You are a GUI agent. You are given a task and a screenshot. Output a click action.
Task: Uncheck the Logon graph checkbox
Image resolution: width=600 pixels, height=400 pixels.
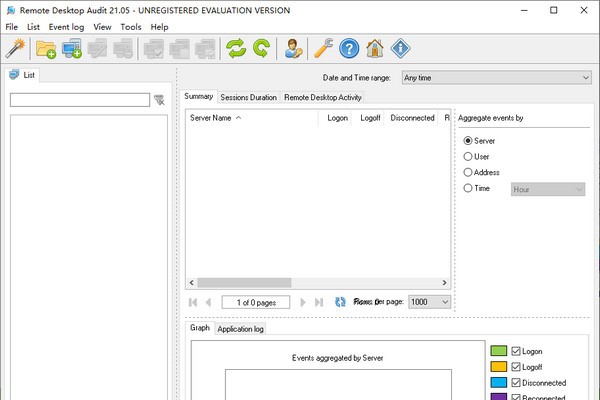click(x=516, y=351)
